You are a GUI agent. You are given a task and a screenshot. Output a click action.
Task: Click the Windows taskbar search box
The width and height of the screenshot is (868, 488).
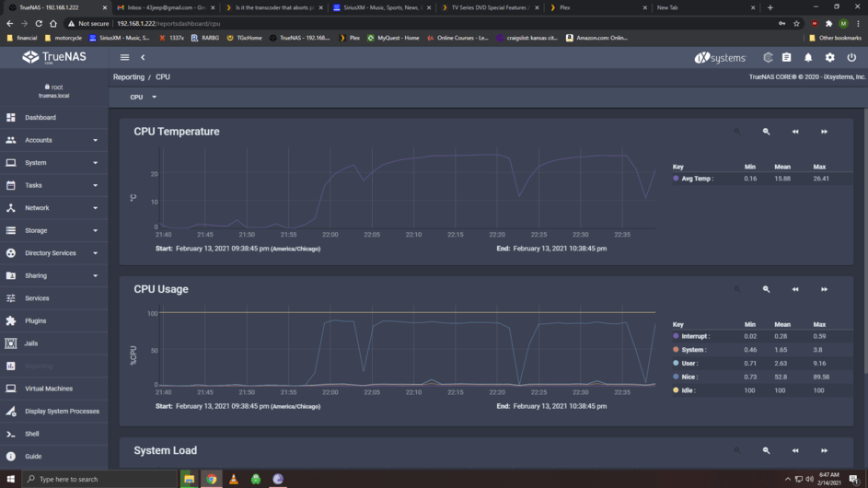click(99, 479)
